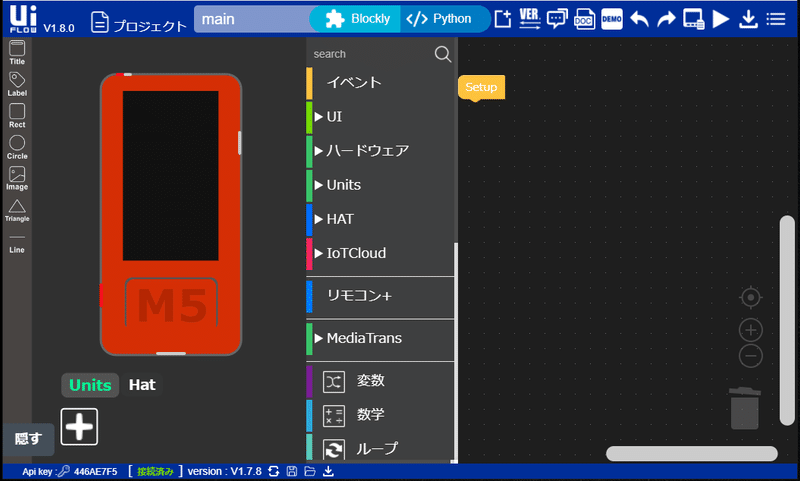Open the リモコン+ block category
This screenshot has width=800, height=481.
(380, 296)
